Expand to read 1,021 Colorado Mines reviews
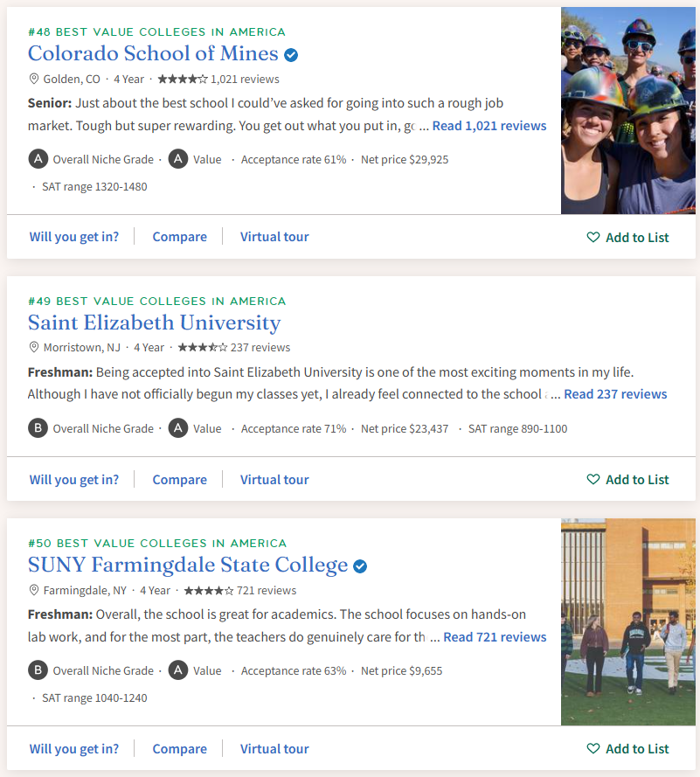Viewport: 700px width, 777px height. tap(489, 126)
